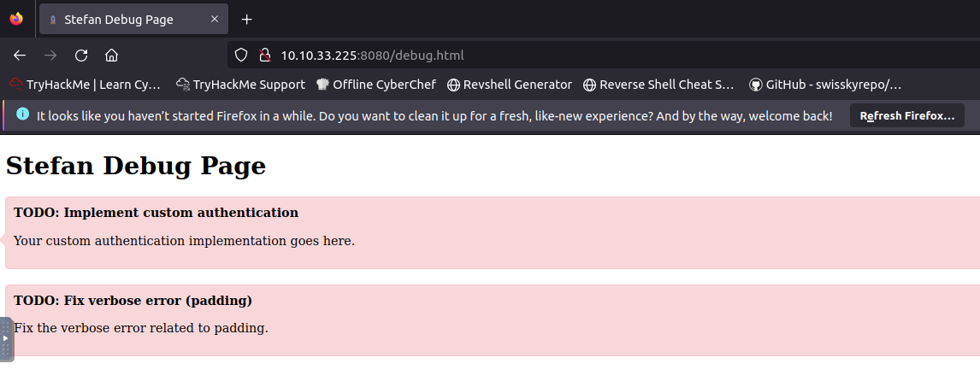This screenshot has height=387, width=980.
Task: Open the home page icon
Action: tap(111, 56)
